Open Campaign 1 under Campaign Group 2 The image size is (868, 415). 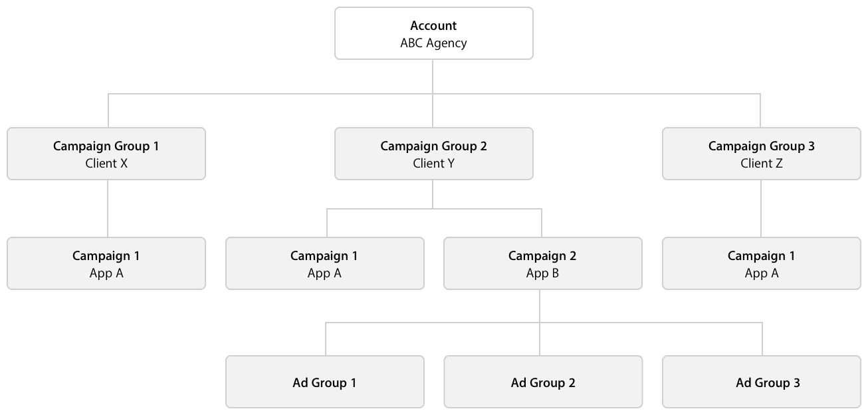pos(324,263)
